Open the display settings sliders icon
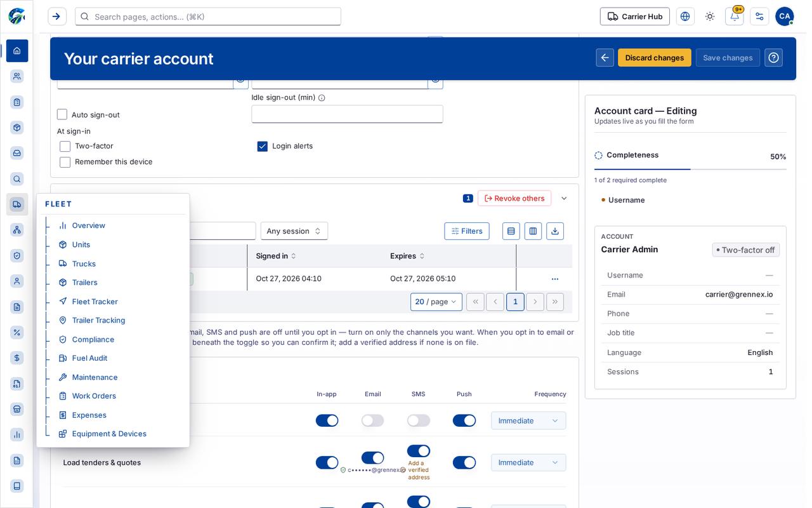Screen dimensions: 812x508 [759, 17]
